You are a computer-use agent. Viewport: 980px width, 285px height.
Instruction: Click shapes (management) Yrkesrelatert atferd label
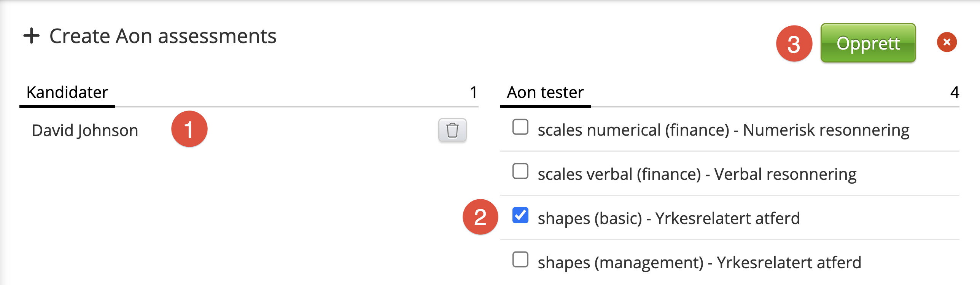699,263
